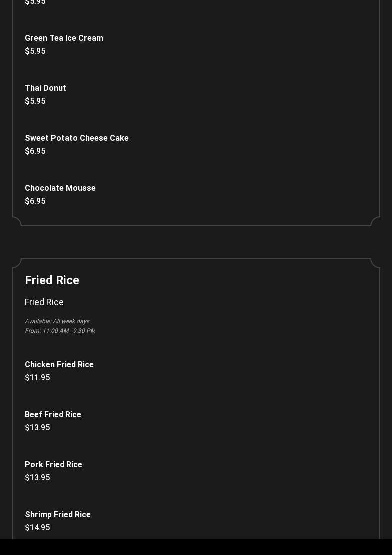
Task: Open the Thai Donut menu item
Action: 45,88
